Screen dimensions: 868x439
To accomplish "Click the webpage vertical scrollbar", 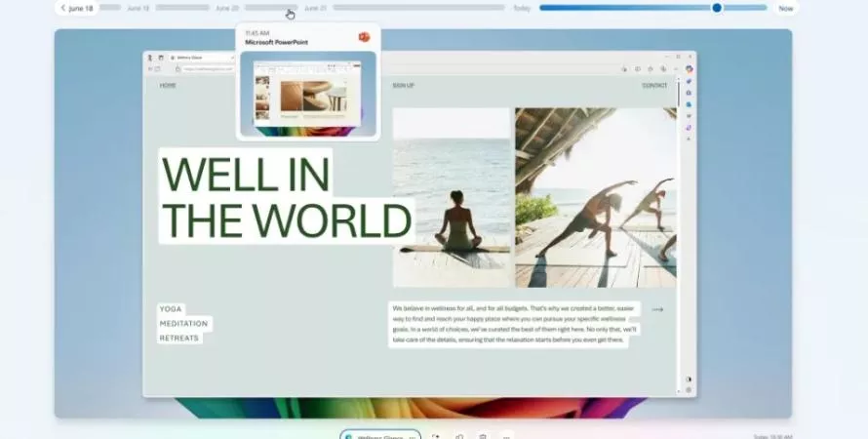I will click(x=679, y=232).
